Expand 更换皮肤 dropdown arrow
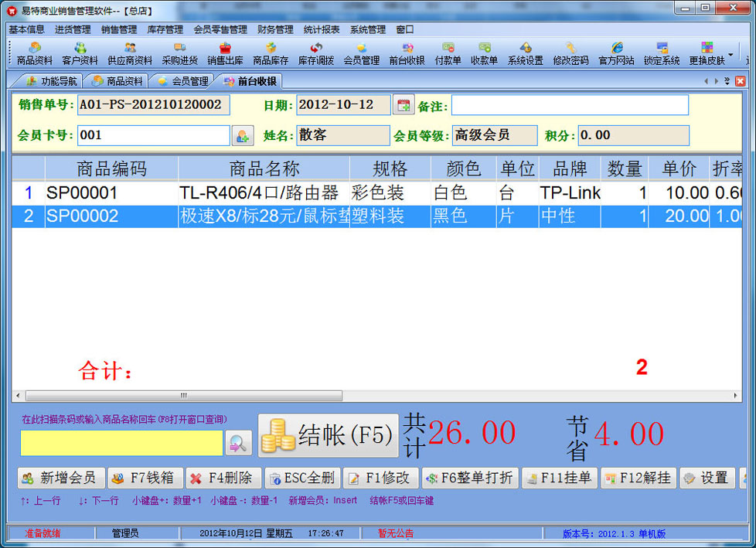Image resolution: width=756 pixels, height=548 pixels. coord(730,55)
